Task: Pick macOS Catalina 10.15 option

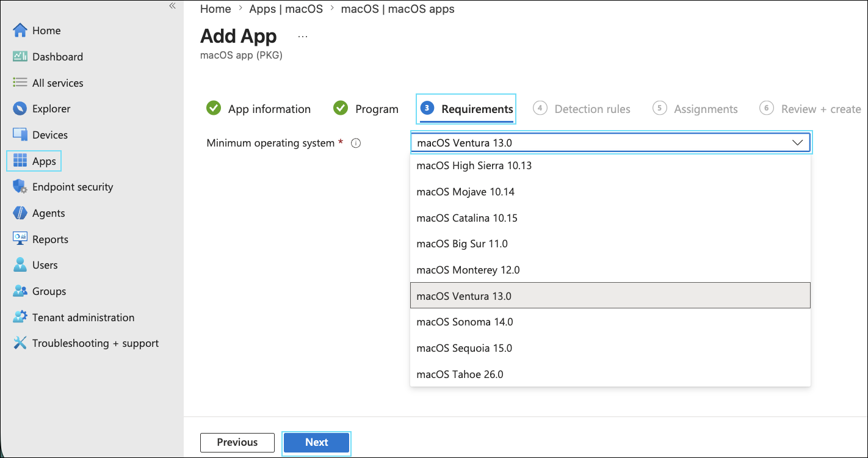Action: (610, 218)
